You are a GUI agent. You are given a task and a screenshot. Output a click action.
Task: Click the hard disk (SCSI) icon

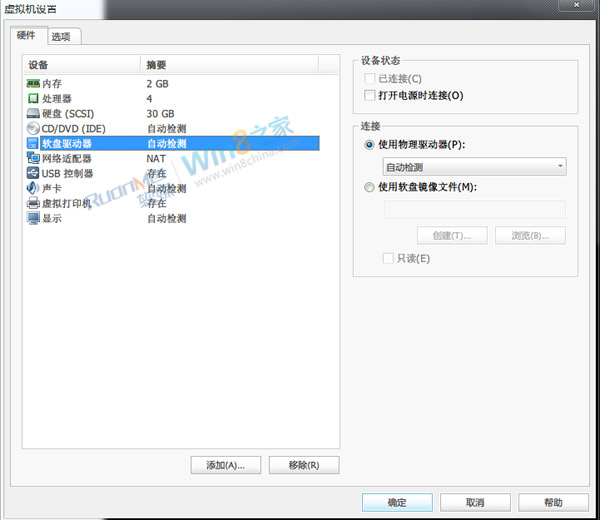[x=33, y=113]
